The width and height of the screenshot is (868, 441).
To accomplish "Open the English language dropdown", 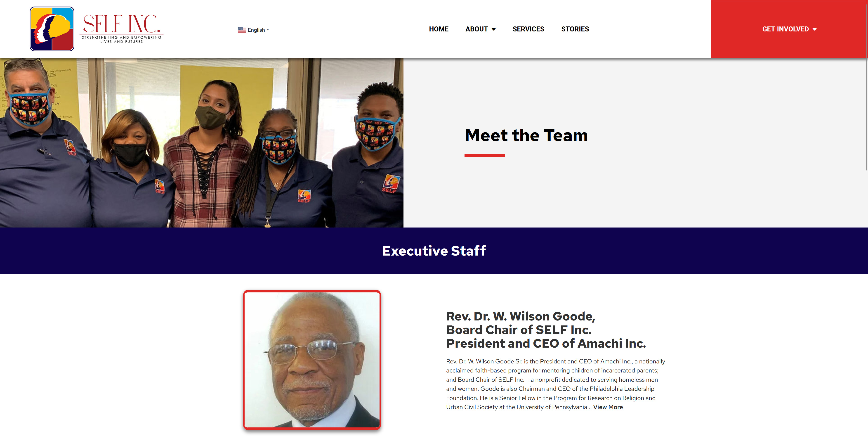I will coord(253,30).
